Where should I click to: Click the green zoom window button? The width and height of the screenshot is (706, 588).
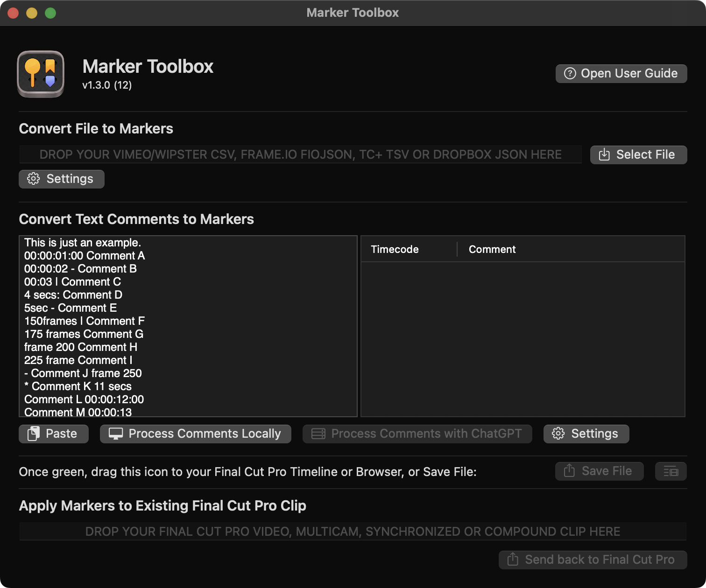(50, 13)
